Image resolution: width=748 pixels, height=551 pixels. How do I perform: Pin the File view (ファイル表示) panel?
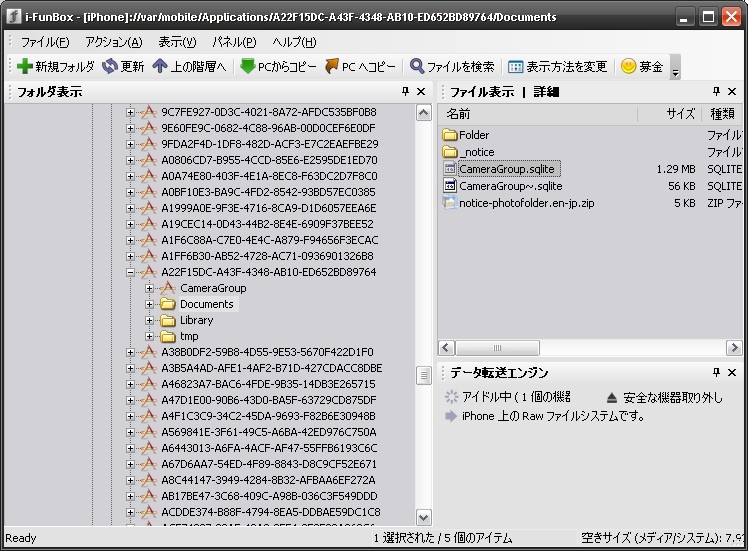[716, 91]
